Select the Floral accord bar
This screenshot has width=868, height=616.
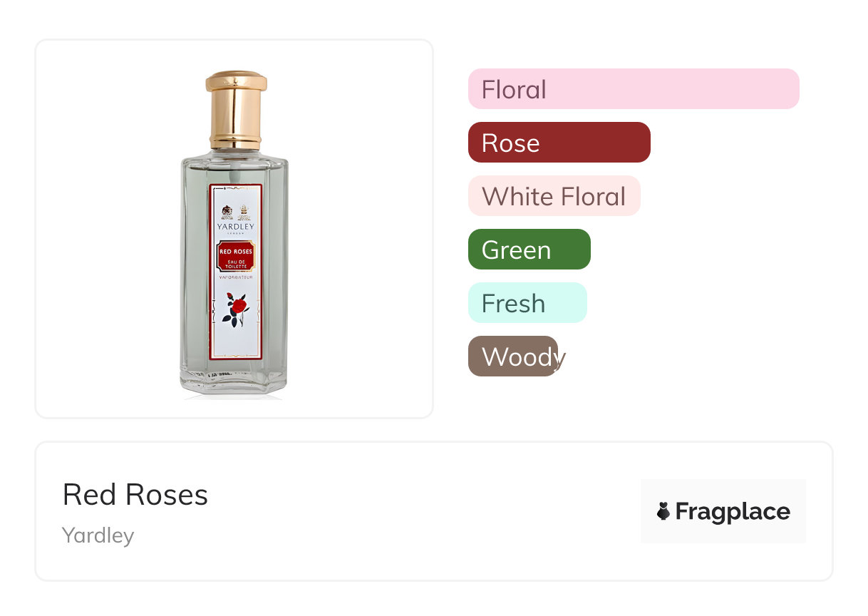click(x=633, y=89)
